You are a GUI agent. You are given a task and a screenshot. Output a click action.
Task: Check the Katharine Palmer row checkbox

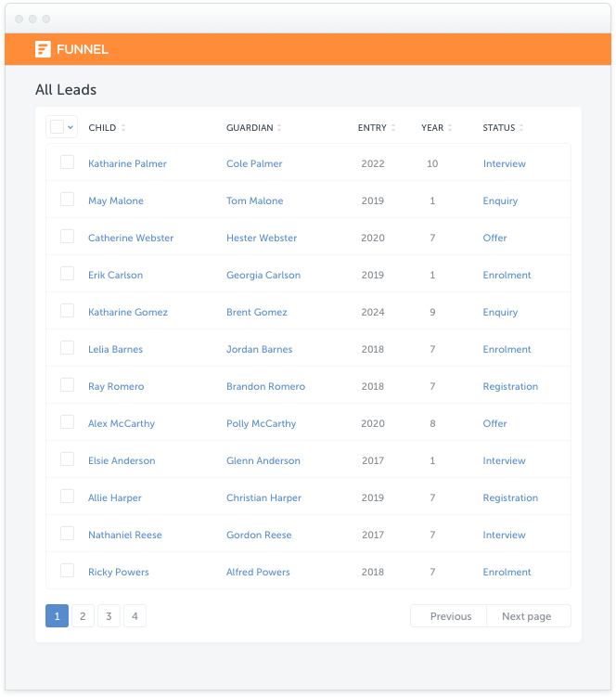pyautogui.click(x=67, y=162)
